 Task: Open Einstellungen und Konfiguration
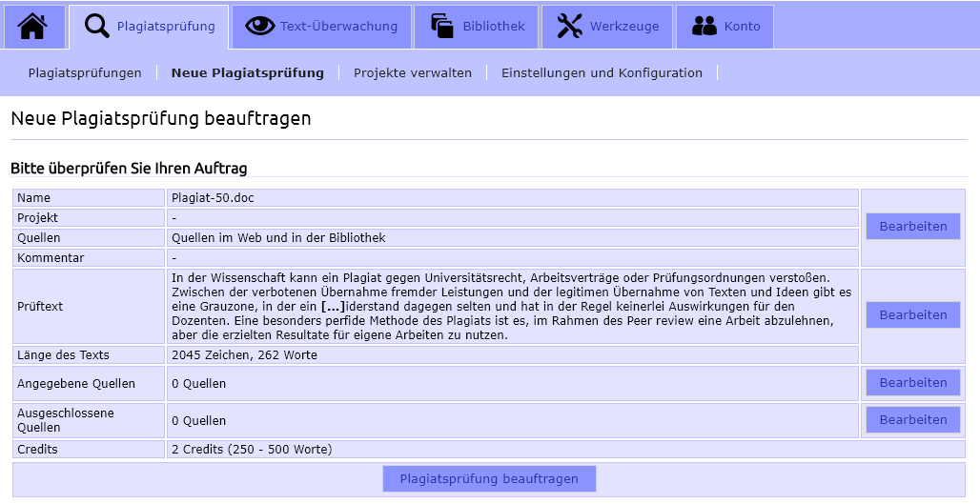[602, 73]
